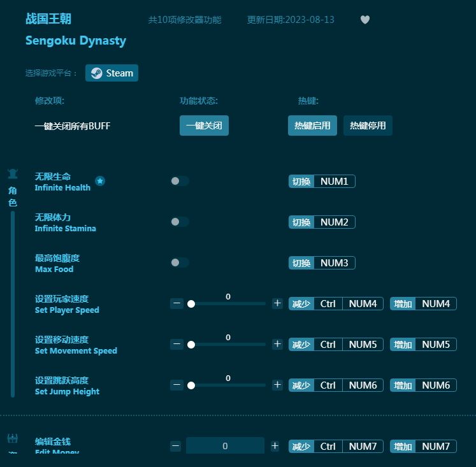Click NUM7 in the Edit Money decrease hotkey
476x467 pixels.
(363, 447)
